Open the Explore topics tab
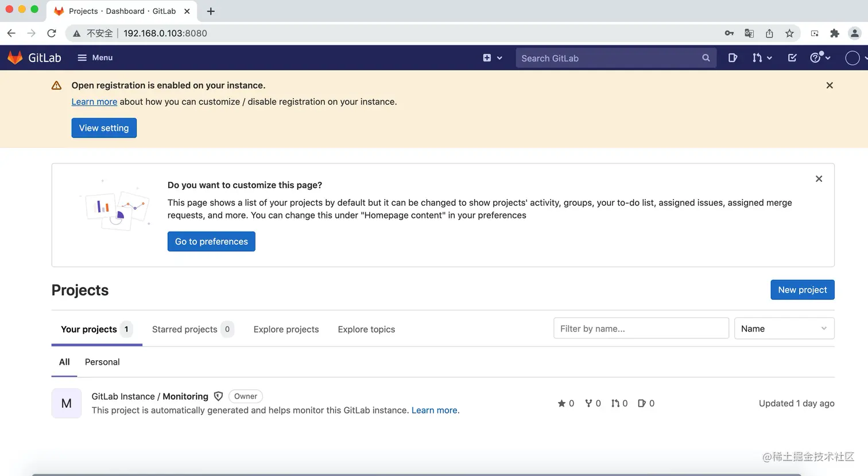This screenshot has width=868, height=476. (366, 329)
